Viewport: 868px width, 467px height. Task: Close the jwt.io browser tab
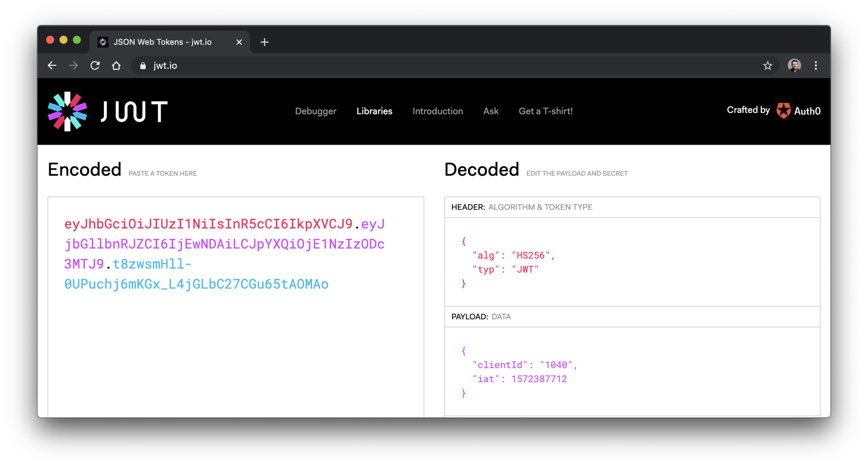pyautogui.click(x=239, y=42)
